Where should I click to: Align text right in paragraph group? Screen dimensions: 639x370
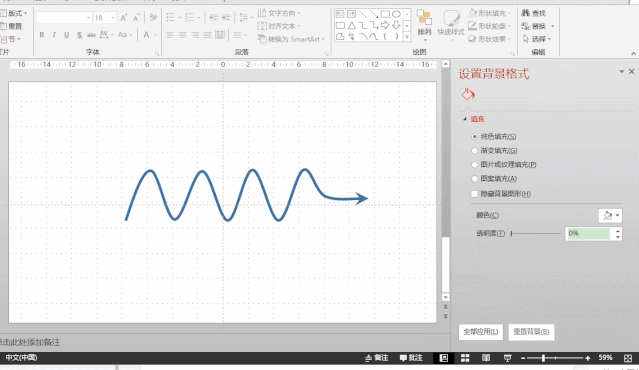tap(195, 35)
